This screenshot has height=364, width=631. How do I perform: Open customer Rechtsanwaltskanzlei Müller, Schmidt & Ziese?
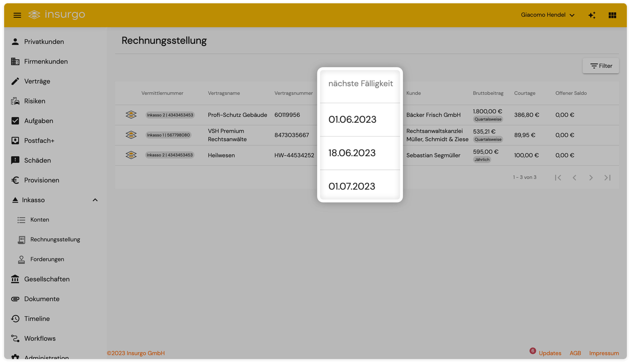click(437, 135)
